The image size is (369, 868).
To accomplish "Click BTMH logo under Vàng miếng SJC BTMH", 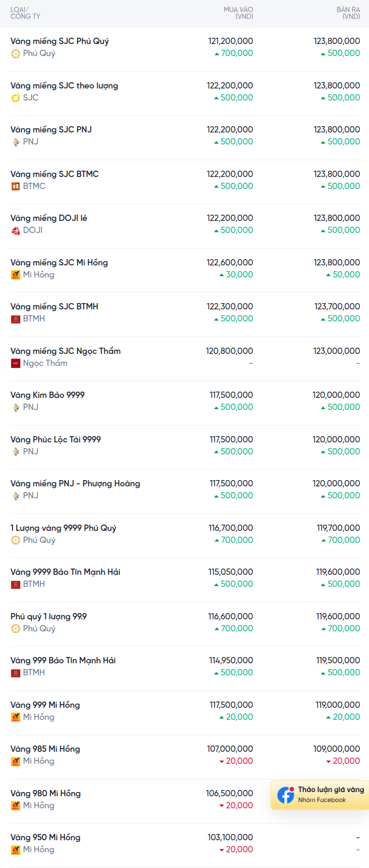I will click(x=16, y=319).
